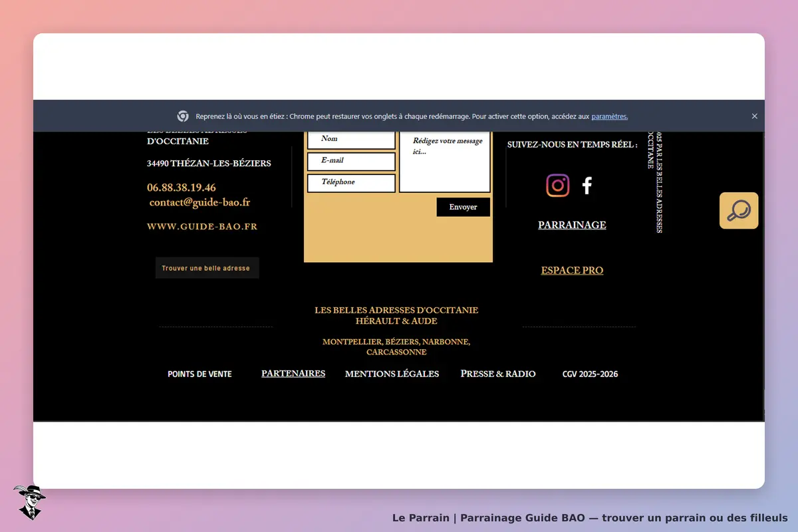Click the Nom input field
The image size is (798, 532).
click(x=351, y=139)
